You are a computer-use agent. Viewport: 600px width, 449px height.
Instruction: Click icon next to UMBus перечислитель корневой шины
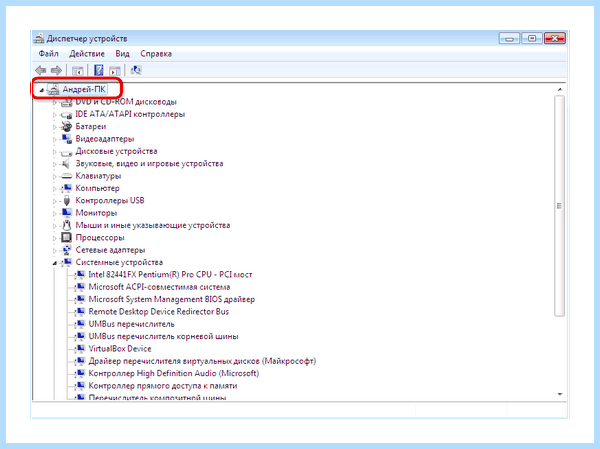80,336
